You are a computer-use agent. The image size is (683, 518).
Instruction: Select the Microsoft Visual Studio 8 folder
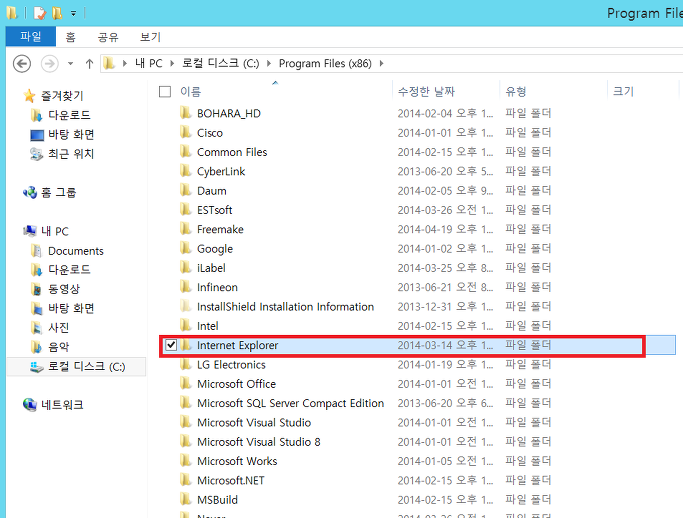click(x=259, y=442)
